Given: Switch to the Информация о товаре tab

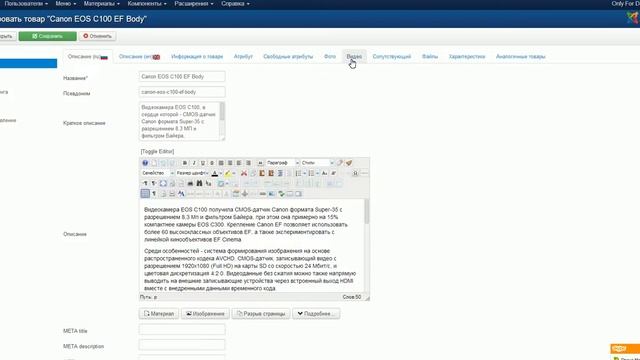Looking at the screenshot, I should point(197,56).
